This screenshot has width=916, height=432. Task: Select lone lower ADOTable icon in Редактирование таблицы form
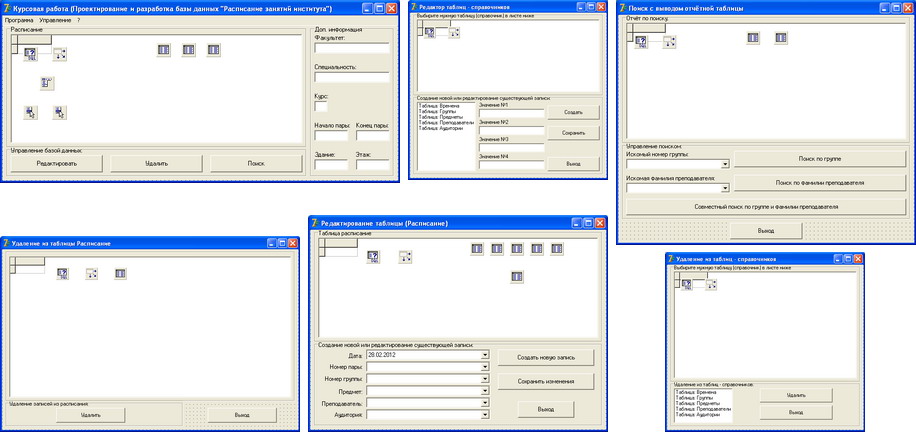[x=516, y=277]
